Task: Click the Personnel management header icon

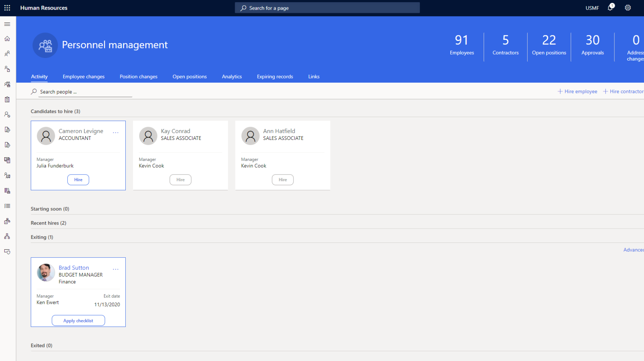Action: tap(45, 45)
